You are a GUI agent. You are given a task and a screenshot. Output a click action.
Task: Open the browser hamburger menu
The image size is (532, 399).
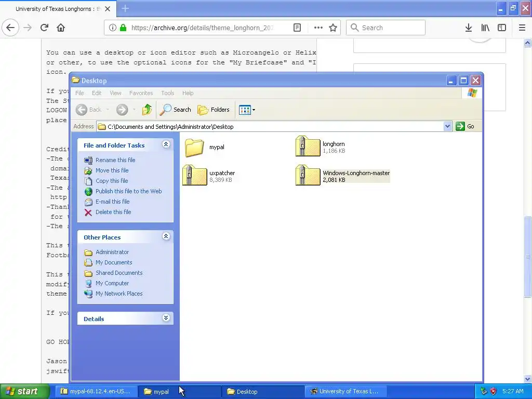pos(522,28)
